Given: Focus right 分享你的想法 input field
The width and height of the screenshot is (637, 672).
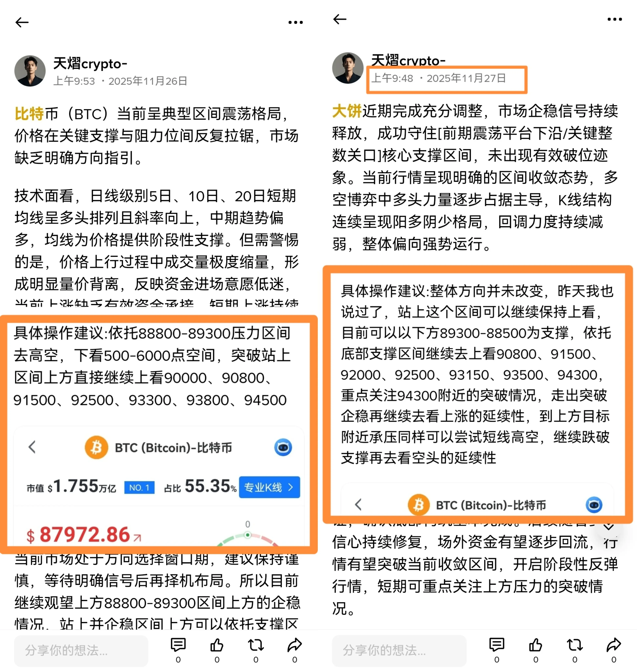Looking at the screenshot, I should [x=399, y=651].
